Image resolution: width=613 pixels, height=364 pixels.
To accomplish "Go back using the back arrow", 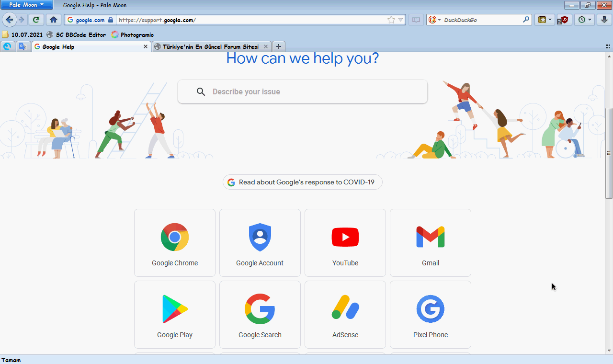I will (9, 20).
